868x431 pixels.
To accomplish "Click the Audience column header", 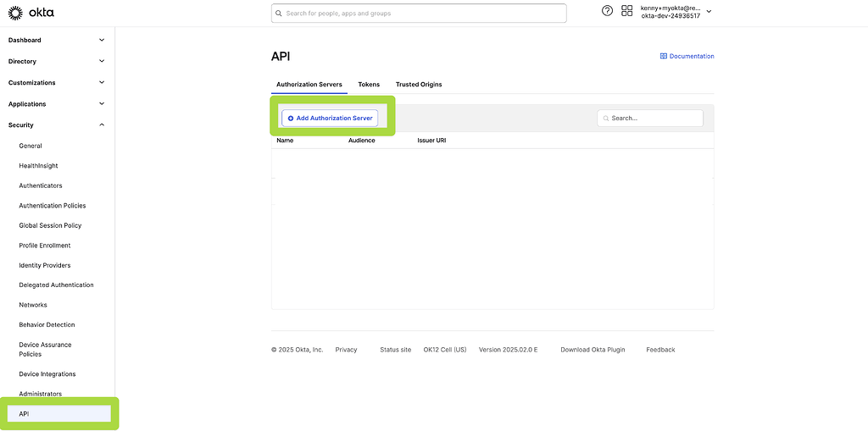I will coord(361,141).
